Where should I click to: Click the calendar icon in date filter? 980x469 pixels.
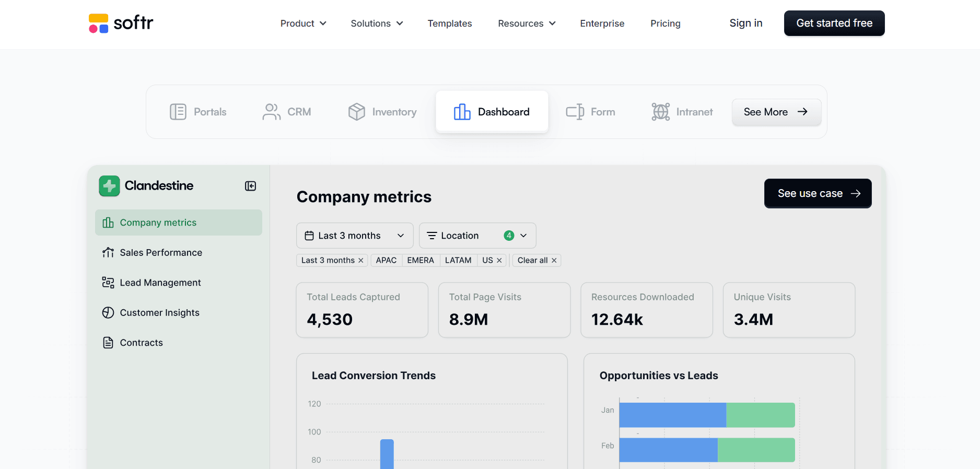[309, 236]
